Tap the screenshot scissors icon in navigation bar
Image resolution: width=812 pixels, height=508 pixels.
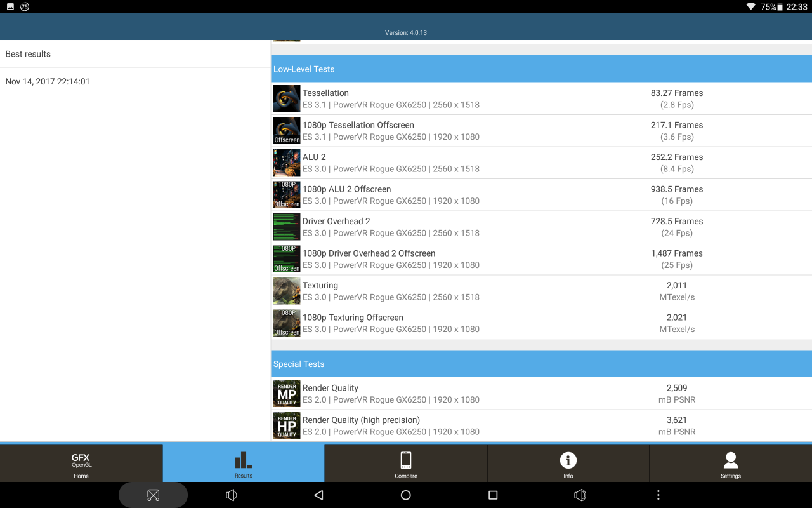(153, 495)
